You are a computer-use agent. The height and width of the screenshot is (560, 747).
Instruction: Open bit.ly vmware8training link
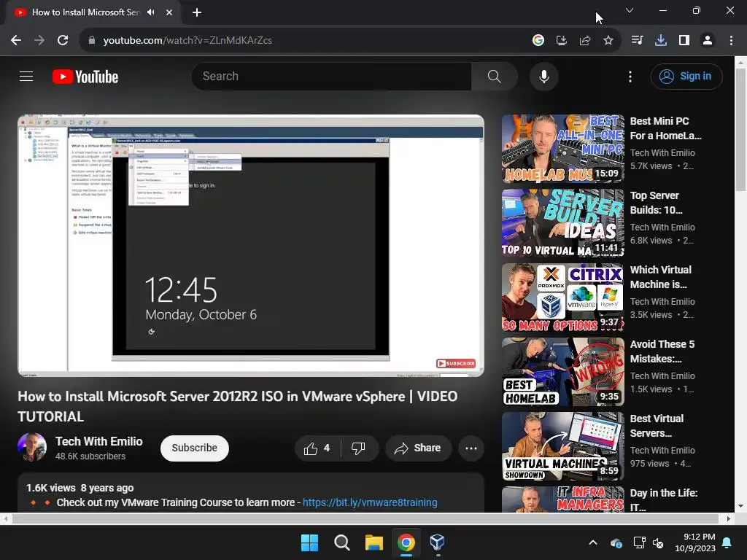(370, 502)
